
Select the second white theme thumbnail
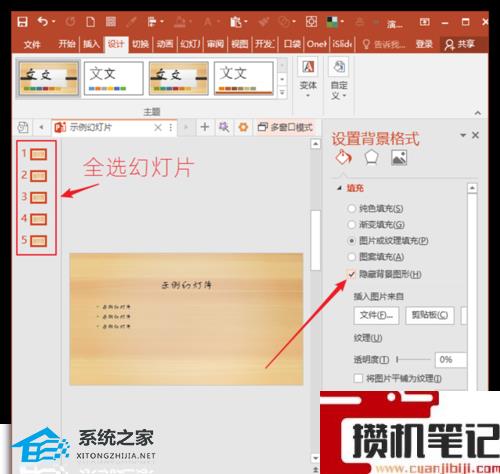[x=114, y=78]
